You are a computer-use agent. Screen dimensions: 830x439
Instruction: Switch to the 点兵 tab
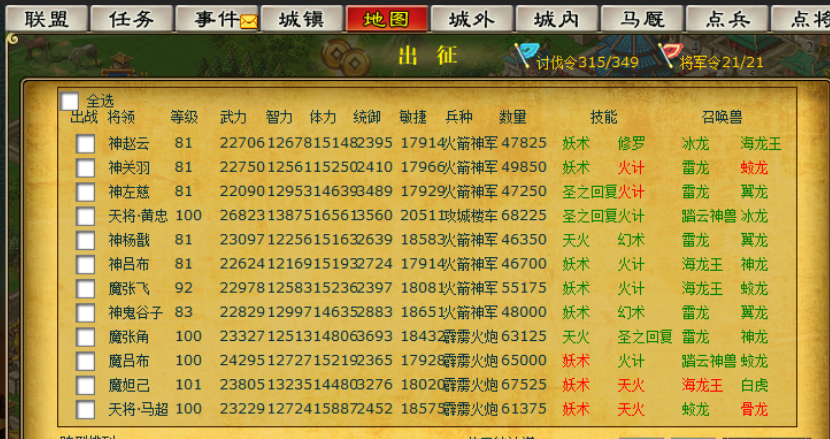727,19
